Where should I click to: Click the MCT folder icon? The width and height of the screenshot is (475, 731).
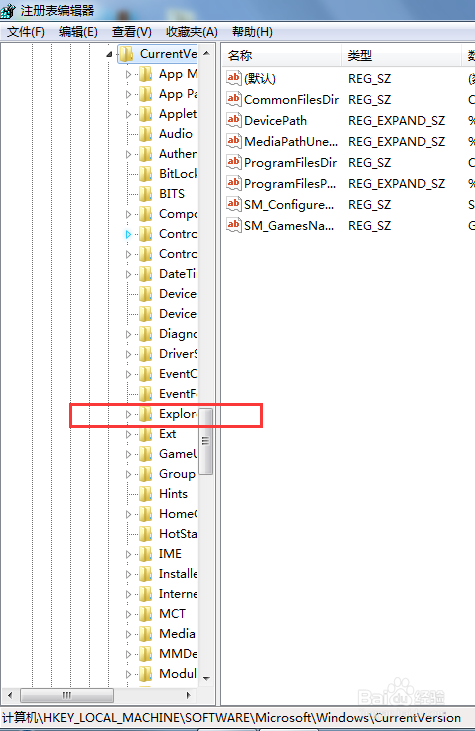pos(145,614)
